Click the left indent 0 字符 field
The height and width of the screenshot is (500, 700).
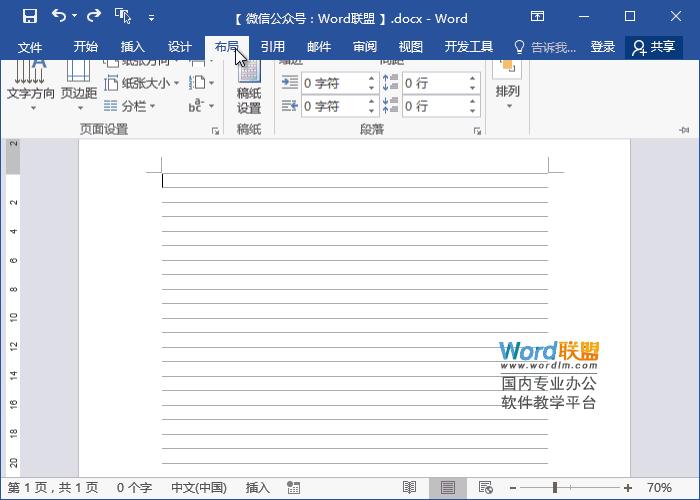[x=334, y=83]
